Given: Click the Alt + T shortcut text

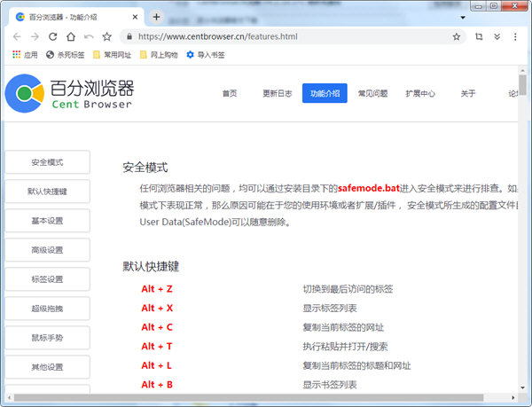Looking at the screenshot, I should (157, 347).
